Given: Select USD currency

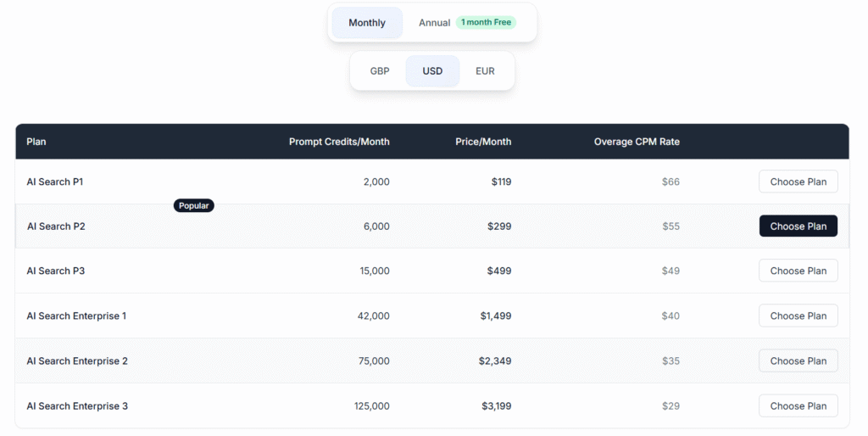Looking at the screenshot, I should pos(432,71).
